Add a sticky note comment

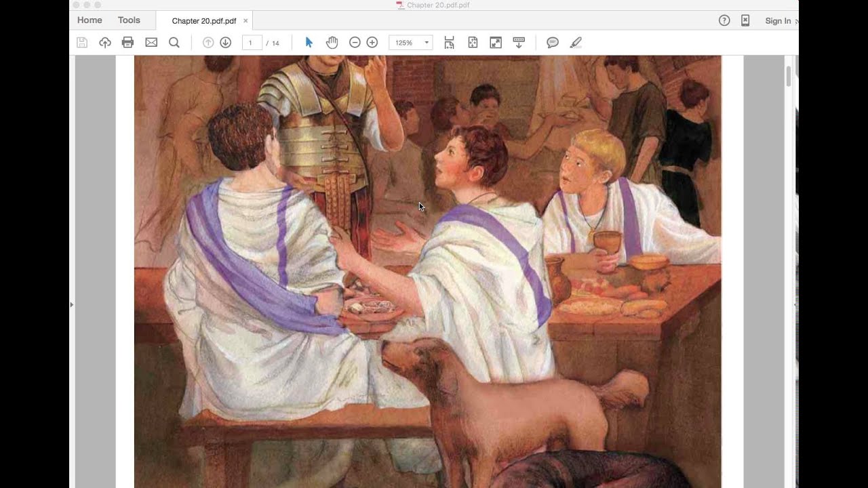[x=553, y=43]
